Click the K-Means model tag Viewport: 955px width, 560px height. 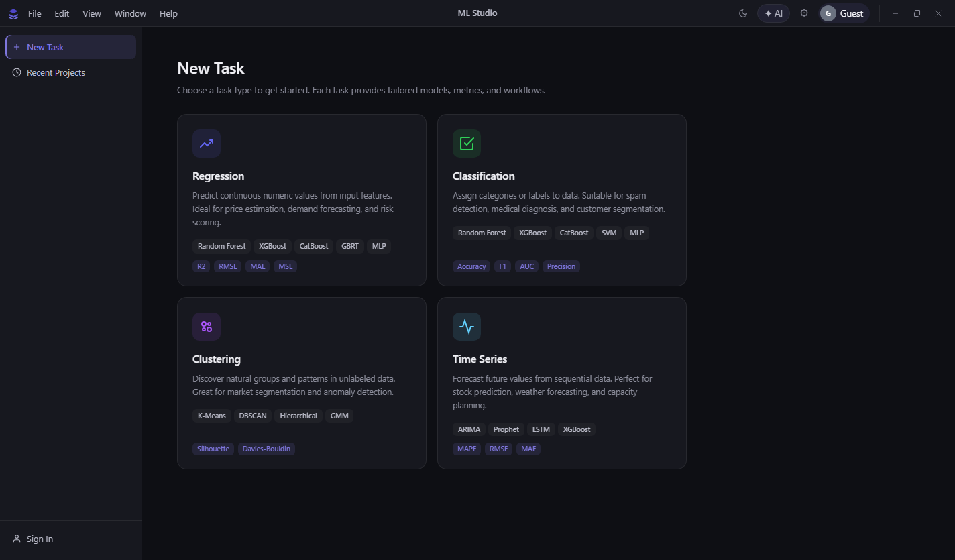pyautogui.click(x=212, y=416)
